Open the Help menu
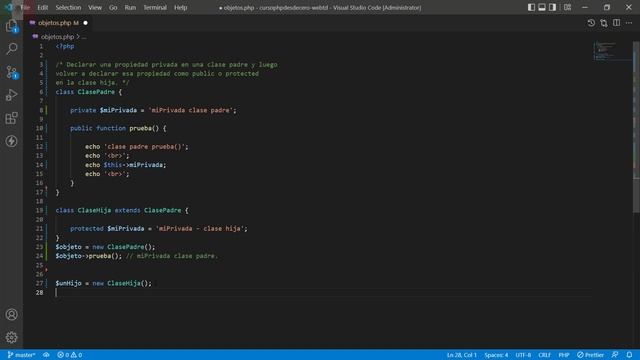640x360 pixels. click(x=180, y=7)
